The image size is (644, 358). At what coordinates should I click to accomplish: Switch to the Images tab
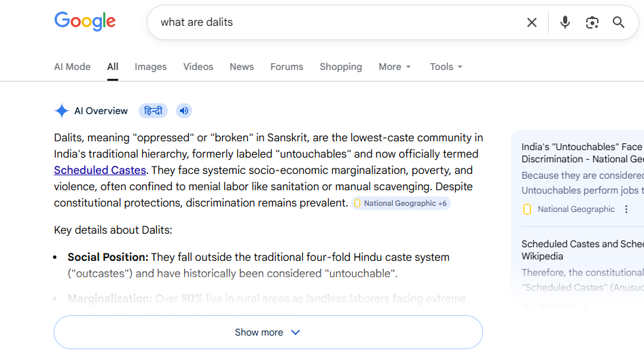click(150, 67)
